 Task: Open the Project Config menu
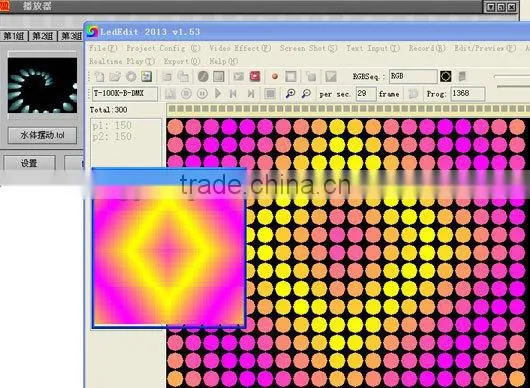tap(163, 48)
